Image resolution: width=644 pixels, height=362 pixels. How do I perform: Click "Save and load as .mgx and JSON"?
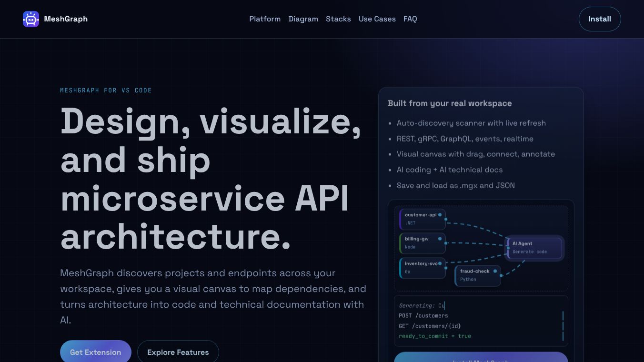pyautogui.click(x=456, y=185)
